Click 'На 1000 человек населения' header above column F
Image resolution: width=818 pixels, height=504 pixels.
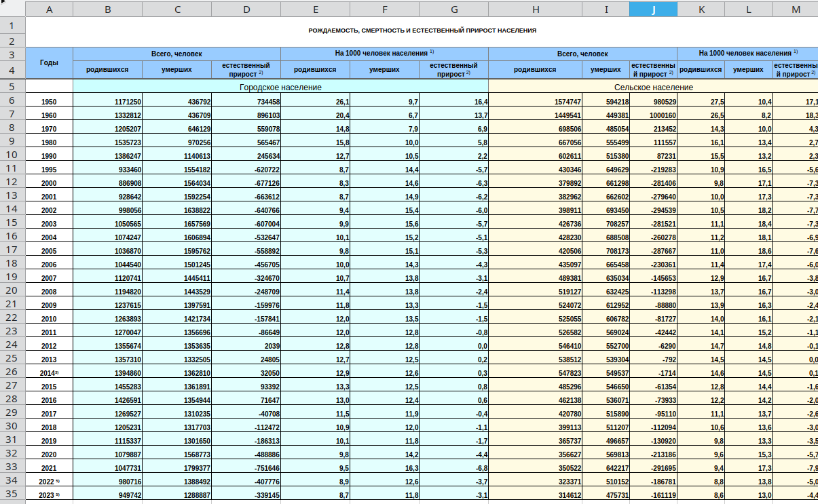pyautogui.click(x=384, y=54)
